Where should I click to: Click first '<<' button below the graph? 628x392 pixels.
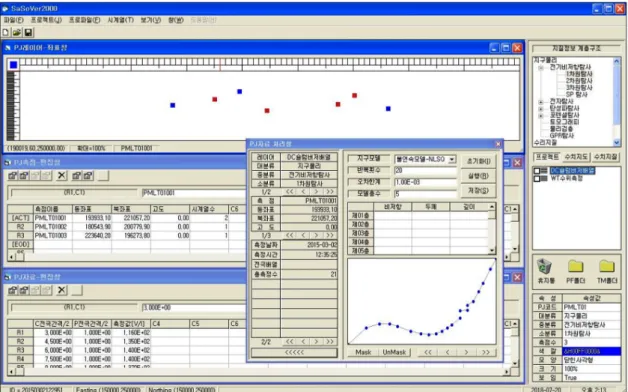[x=428, y=352]
